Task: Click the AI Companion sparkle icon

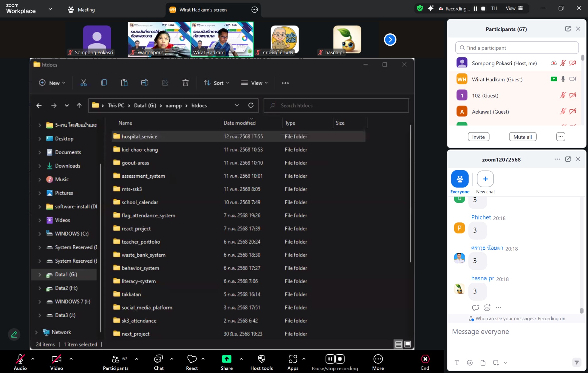Action: click(430, 8)
